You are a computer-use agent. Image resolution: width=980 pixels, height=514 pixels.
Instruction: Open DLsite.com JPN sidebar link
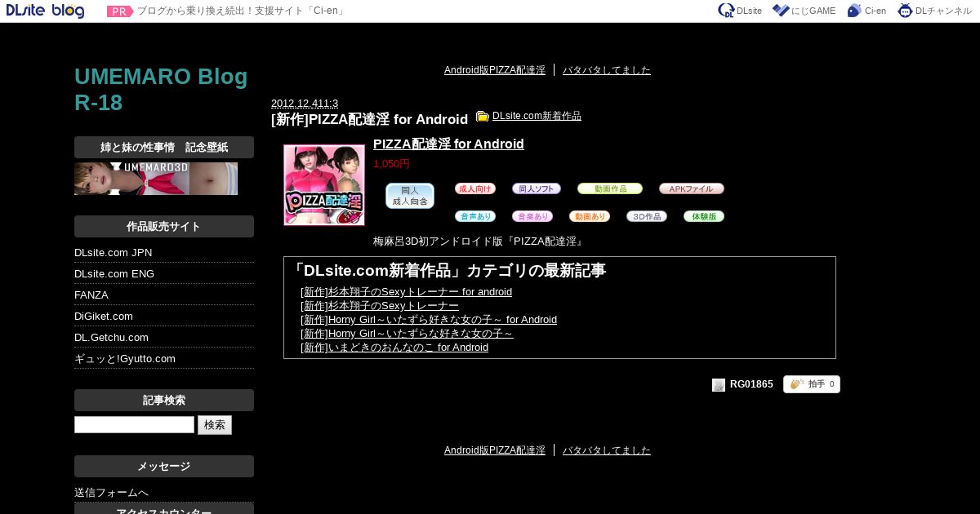[x=114, y=253]
